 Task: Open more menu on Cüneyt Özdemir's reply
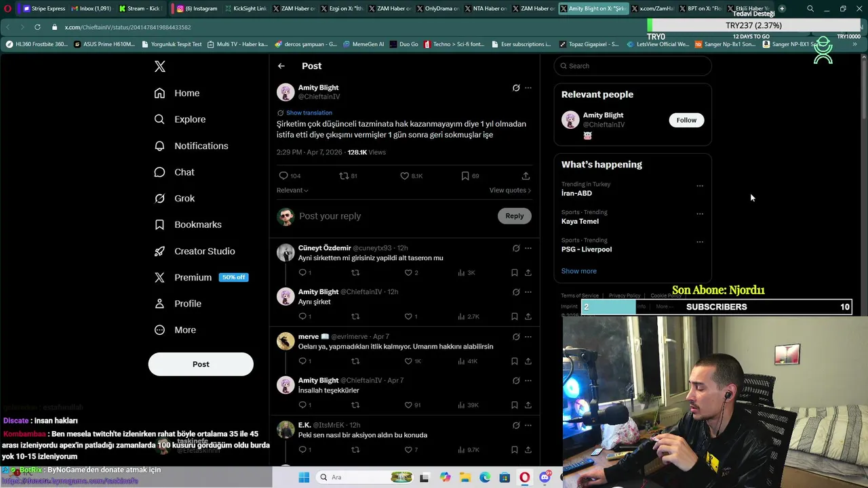[x=528, y=248]
